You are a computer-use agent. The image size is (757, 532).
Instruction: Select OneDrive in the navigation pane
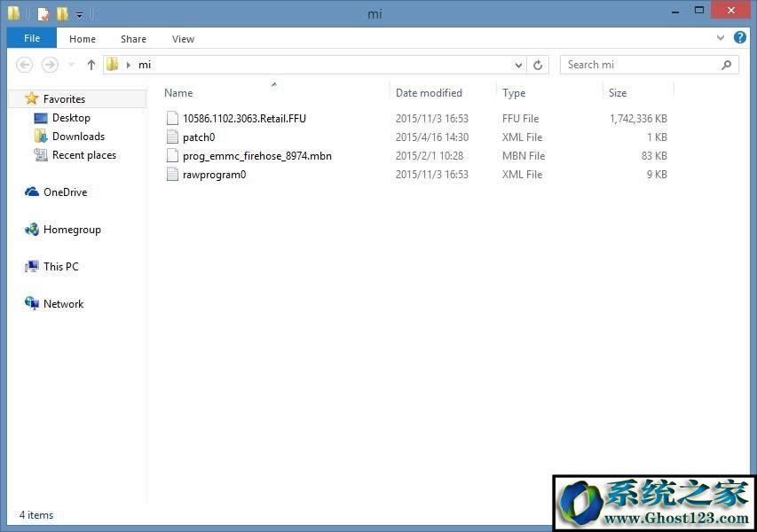click(x=65, y=192)
